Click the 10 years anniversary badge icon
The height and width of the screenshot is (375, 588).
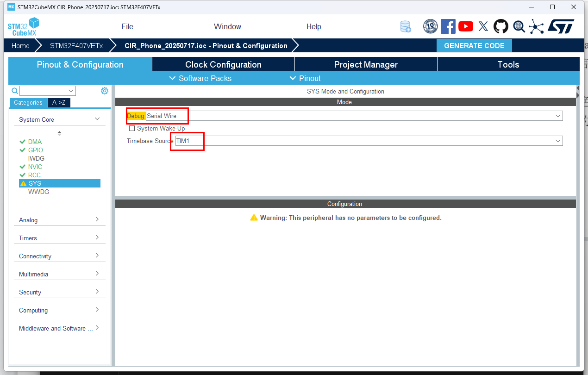point(430,26)
